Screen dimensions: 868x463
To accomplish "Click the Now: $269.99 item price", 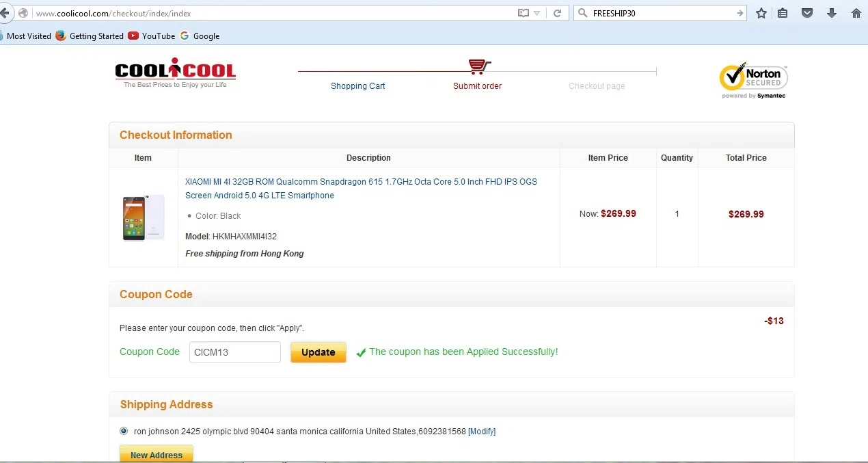I will [x=608, y=214].
